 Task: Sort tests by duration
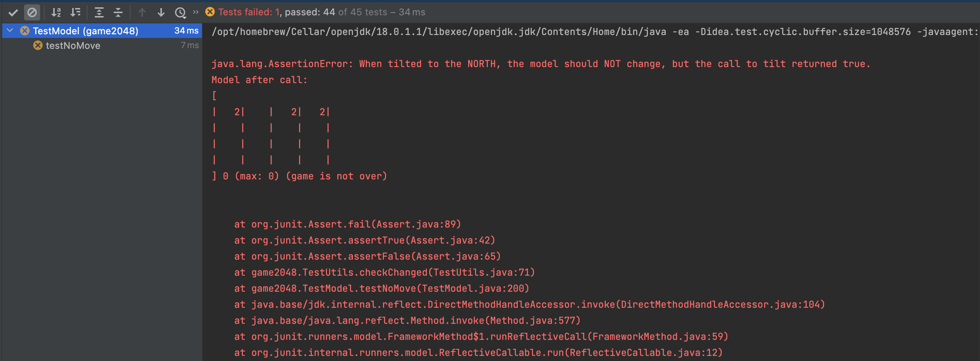75,12
